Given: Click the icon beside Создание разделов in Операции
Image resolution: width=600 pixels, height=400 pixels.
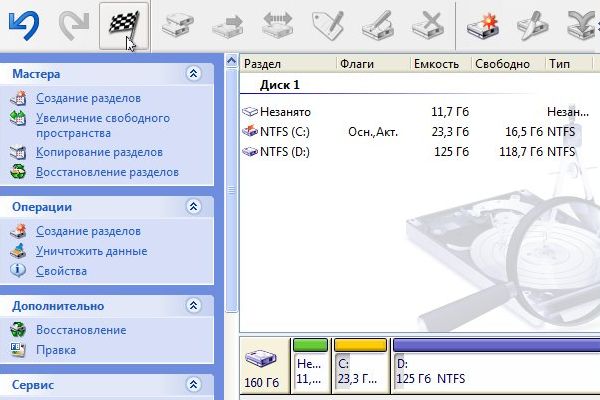Looking at the screenshot, I should (x=18, y=231).
